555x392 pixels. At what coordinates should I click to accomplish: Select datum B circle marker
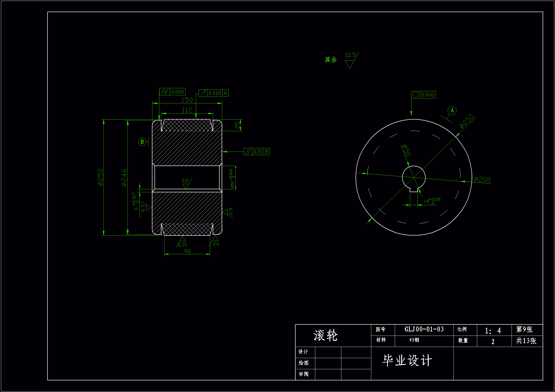142,142
